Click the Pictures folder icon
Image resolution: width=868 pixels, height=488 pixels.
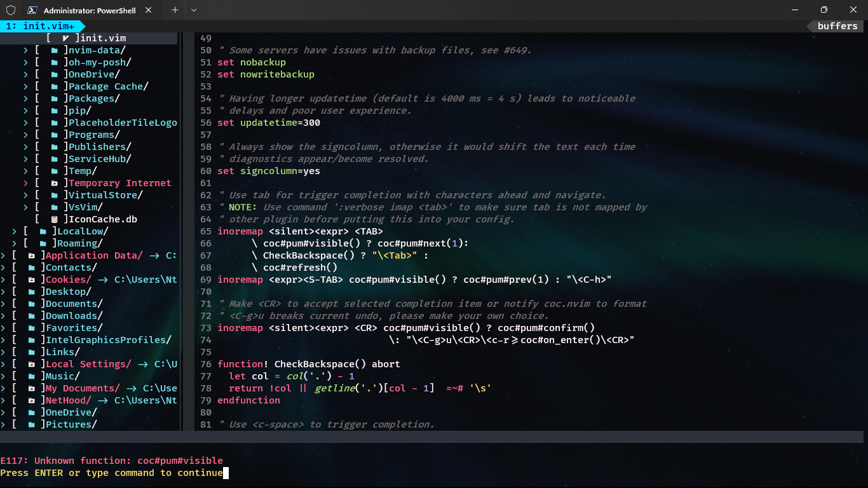pyautogui.click(x=32, y=424)
